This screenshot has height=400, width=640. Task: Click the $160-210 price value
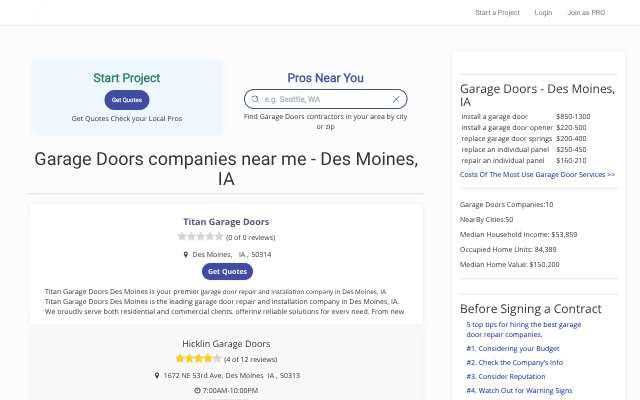[571, 161]
